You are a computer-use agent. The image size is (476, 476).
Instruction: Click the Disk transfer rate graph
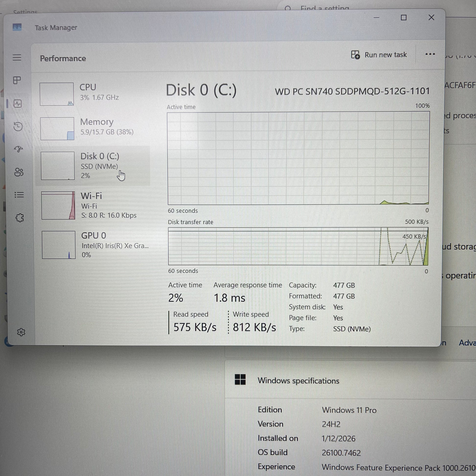(x=298, y=246)
